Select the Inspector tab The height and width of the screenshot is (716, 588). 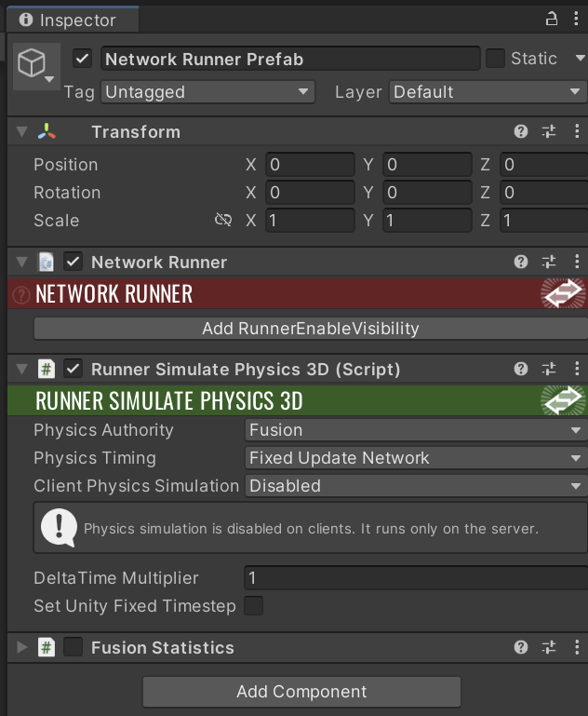point(73,20)
